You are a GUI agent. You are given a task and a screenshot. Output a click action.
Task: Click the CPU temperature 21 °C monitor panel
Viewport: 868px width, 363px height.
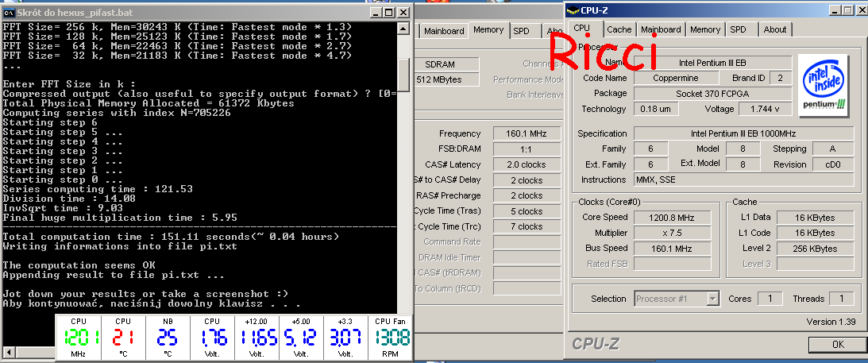[x=123, y=338]
